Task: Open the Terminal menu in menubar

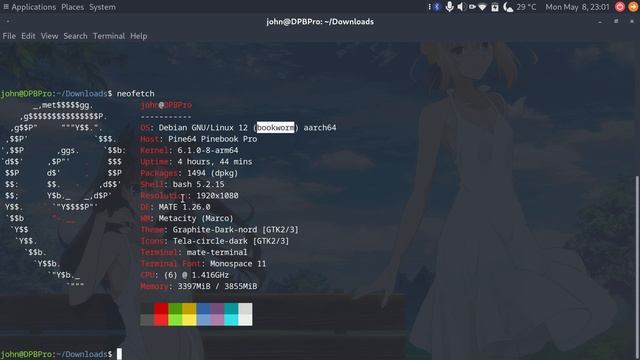Action: click(x=109, y=36)
